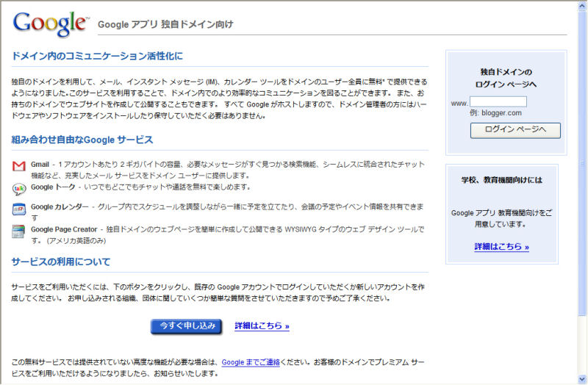
Task: Open 詳細はこちら link next to apply button
Action: tap(262, 325)
